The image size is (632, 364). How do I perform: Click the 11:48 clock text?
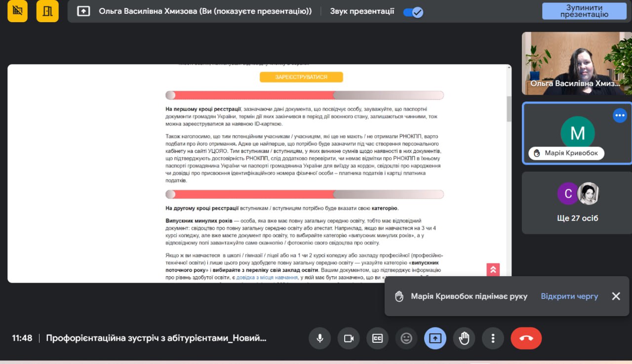click(x=22, y=338)
